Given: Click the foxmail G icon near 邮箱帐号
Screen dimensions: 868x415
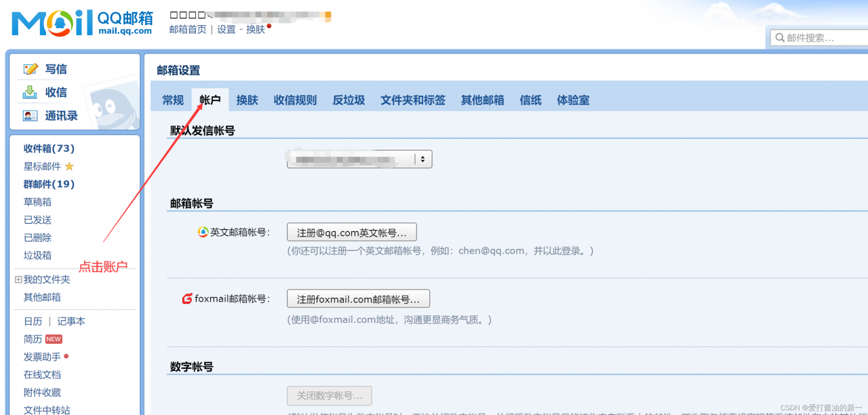Looking at the screenshot, I should 184,298.
